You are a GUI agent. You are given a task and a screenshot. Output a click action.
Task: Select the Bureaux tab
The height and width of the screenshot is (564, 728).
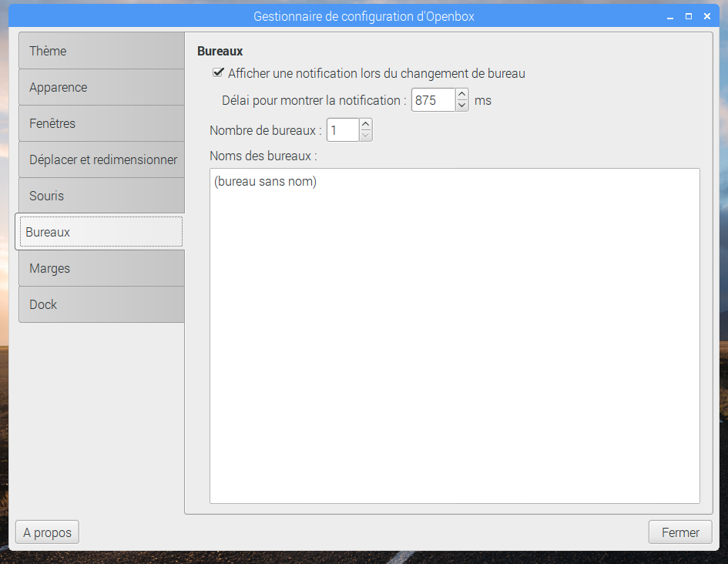[100, 232]
